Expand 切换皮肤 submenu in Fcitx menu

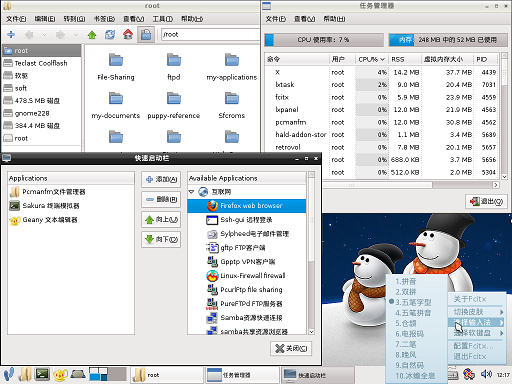[478, 312]
